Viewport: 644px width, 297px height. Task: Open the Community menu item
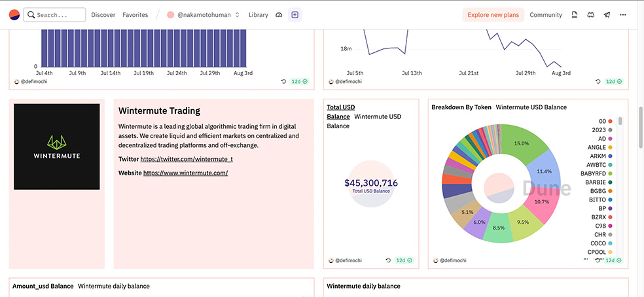(546, 15)
